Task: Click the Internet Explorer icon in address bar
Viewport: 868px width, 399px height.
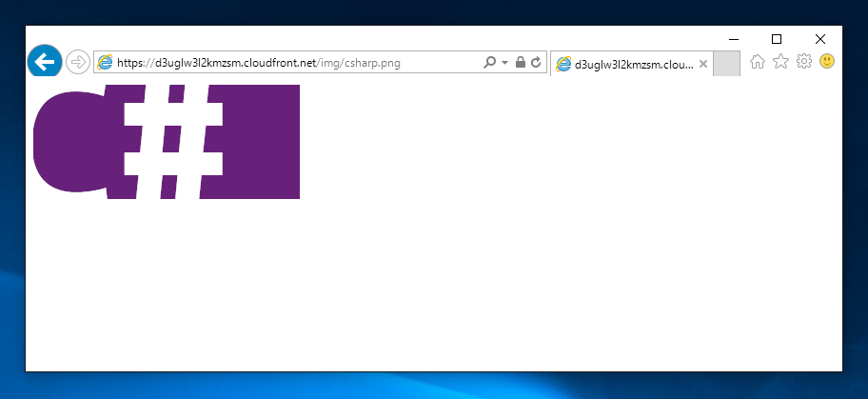Action: tap(105, 63)
